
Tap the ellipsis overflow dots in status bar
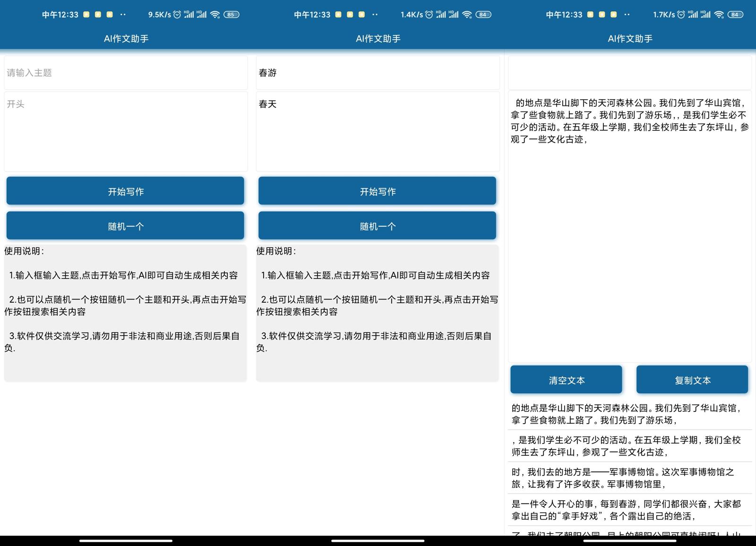pos(627,15)
